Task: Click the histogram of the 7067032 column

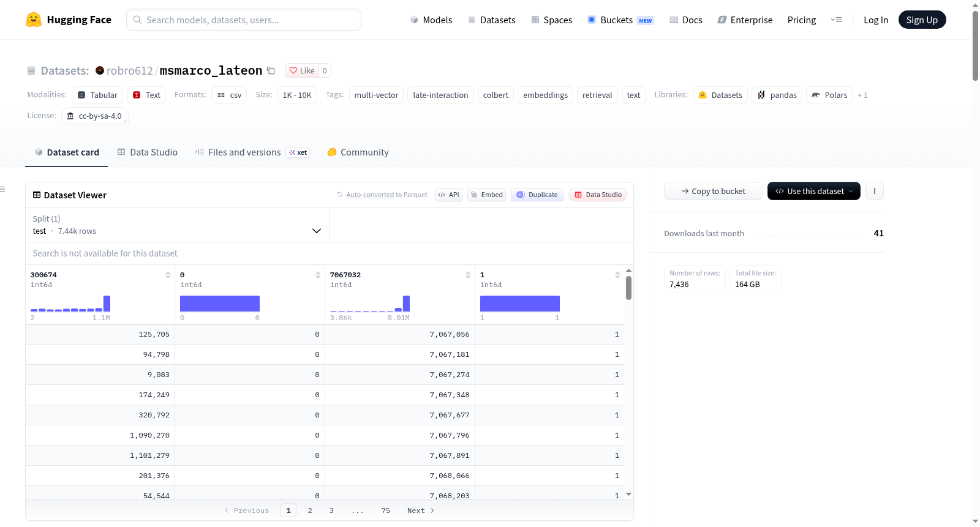Action: 370,304
